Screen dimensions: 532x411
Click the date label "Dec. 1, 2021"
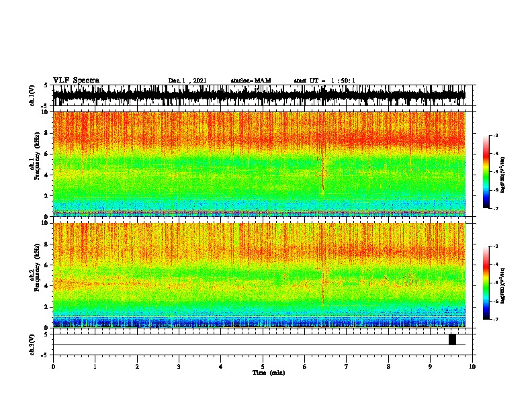187,81
